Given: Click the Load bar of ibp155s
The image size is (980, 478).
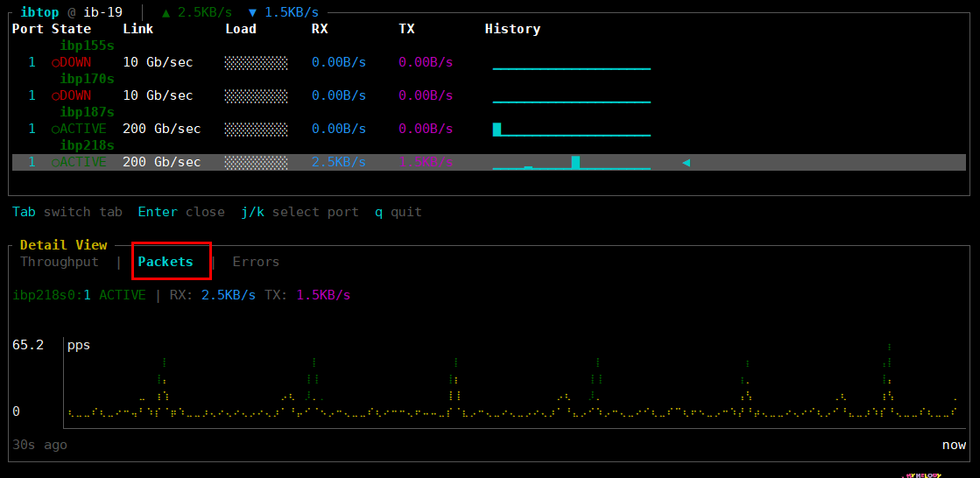Looking at the screenshot, I should 257,62.
